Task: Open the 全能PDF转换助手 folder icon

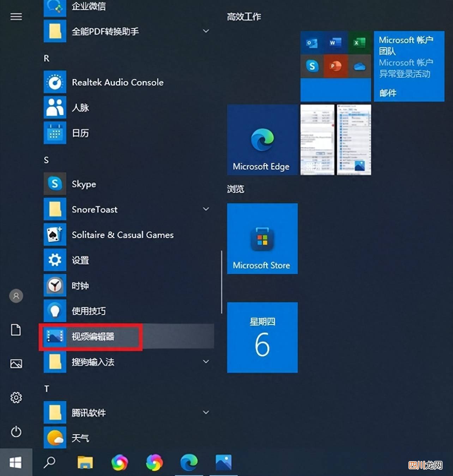Action: click(x=55, y=31)
